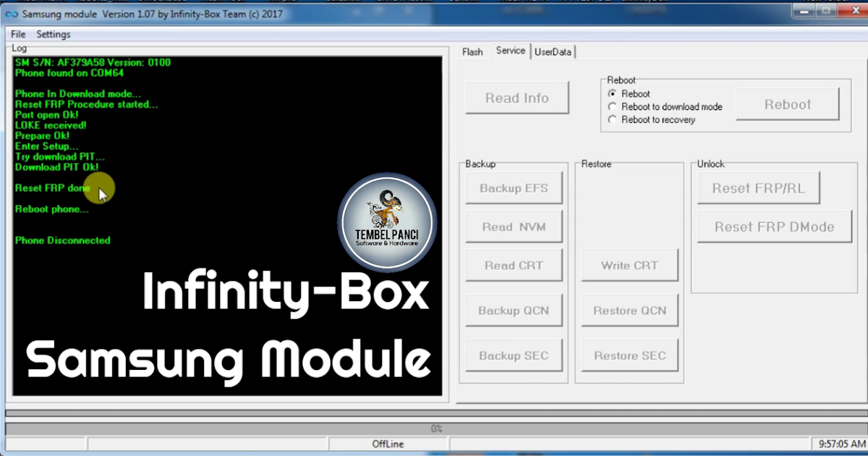The image size is (868, 456).
Task: Switch to the UserData tab
Action: (553, 51)
